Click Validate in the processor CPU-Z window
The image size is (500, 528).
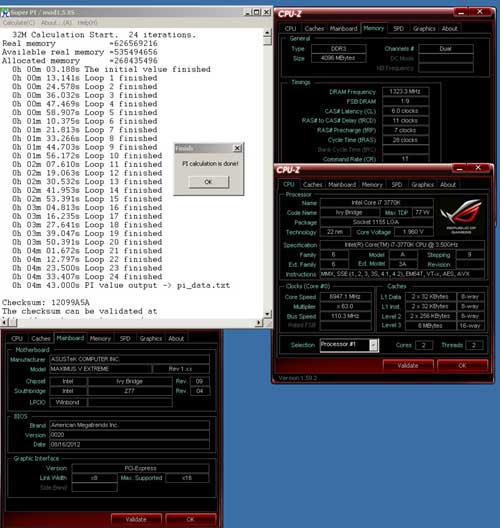[408, 365]
